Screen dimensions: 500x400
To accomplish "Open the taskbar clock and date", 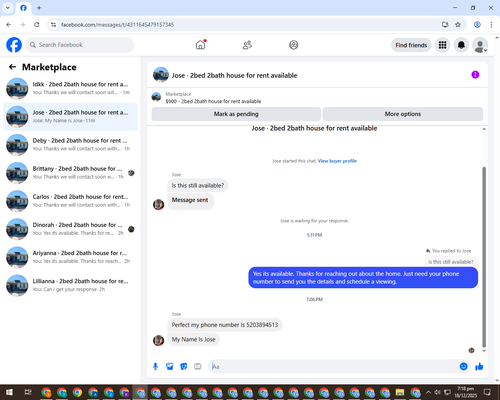I will tap(466, 392).
